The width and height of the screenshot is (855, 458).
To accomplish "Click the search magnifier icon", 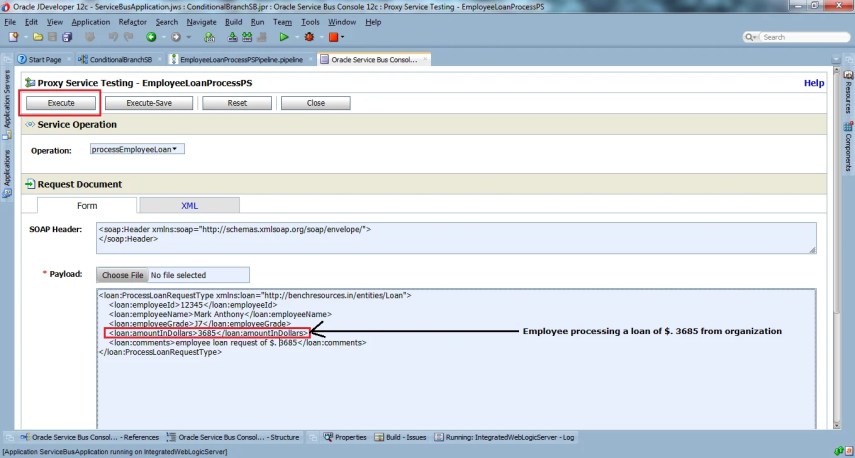I will pyautogui.click(x=751, y=37).
